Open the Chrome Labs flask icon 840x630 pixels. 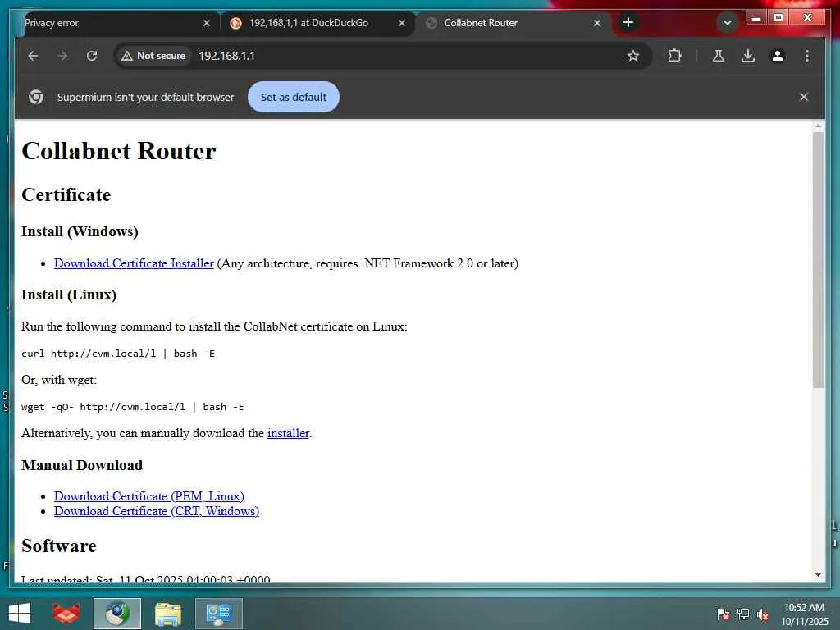click(x=719, y=56)
